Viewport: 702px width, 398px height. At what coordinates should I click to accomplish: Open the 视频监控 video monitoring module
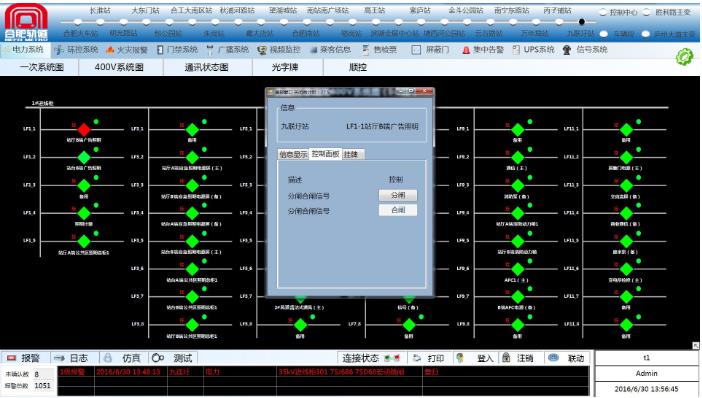(x=279, y=50)
